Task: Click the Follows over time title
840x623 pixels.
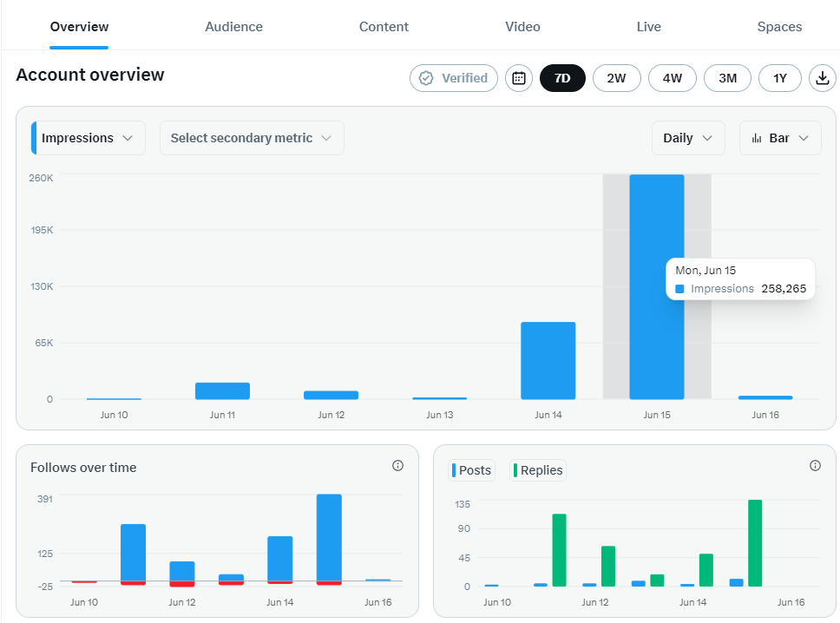Action: click(83, 468)
